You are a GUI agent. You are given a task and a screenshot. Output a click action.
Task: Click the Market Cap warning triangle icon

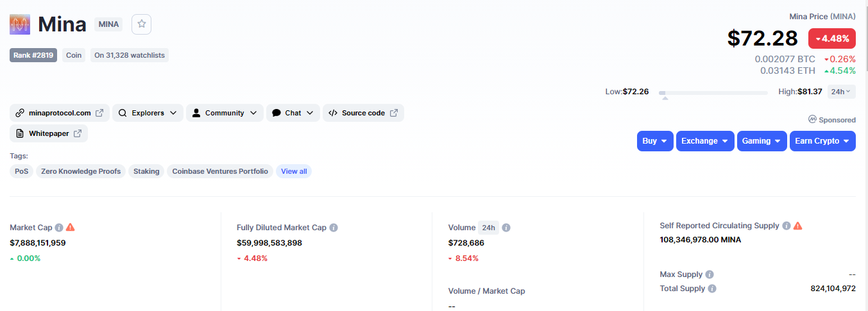tap(71, 227)
